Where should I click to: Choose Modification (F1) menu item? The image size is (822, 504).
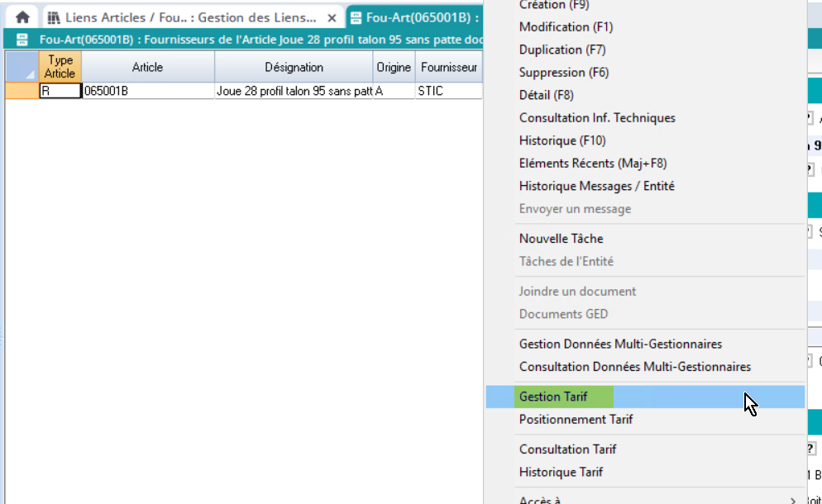click(x=566, y=27)
